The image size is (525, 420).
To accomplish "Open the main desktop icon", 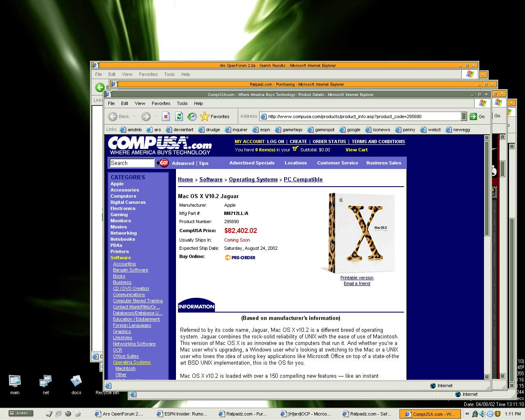I will [x=15, y=384].
